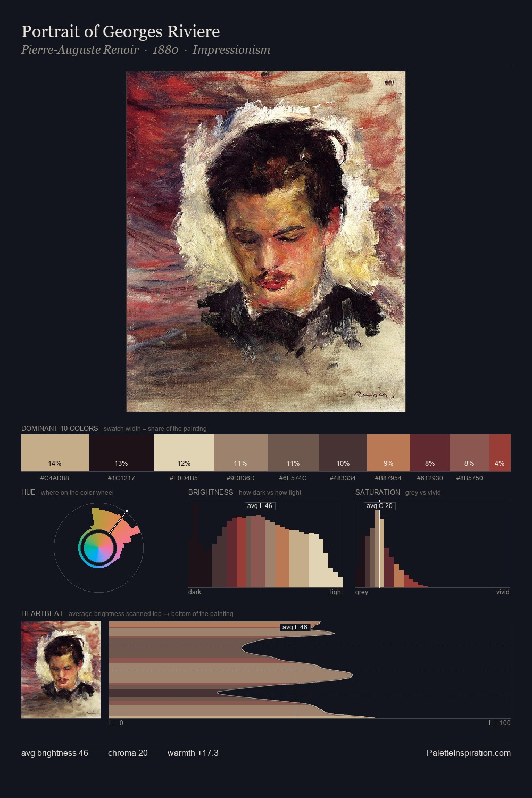532x798 pixels.
Task: Click 'Pierre-Auguste Renoir' artist name
Action: [x=80, y=50]
